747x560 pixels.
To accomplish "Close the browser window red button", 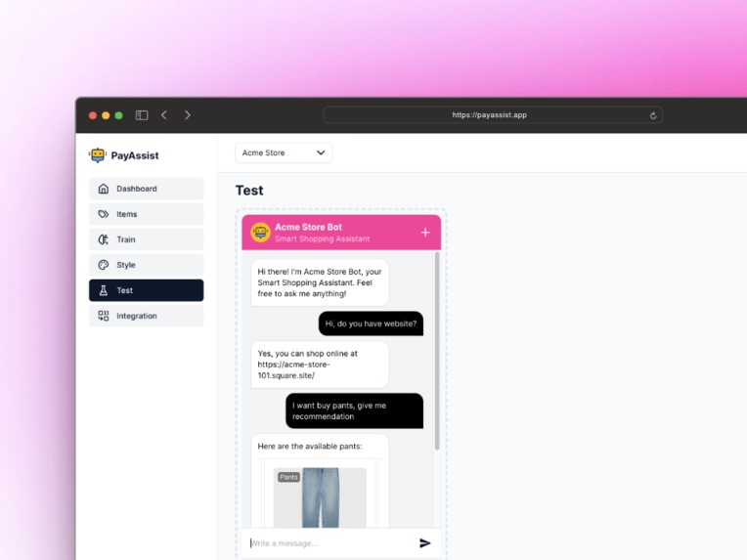I will click(x=93, y=115).
